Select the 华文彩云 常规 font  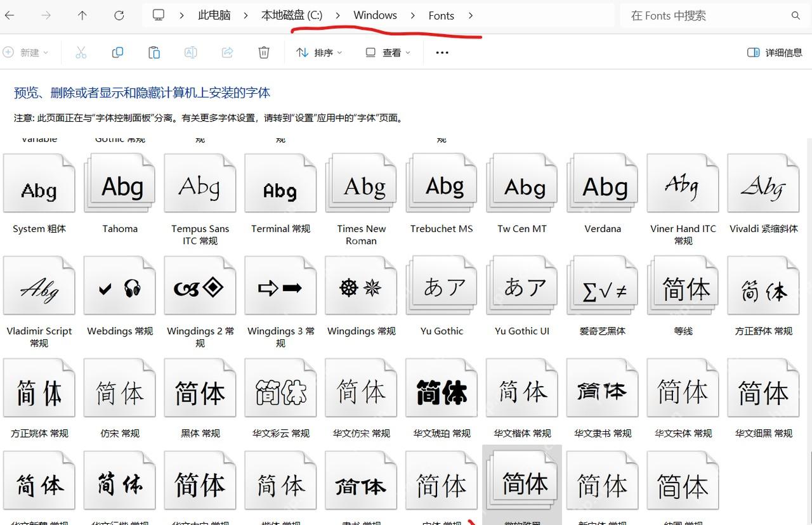coord(280,399)
